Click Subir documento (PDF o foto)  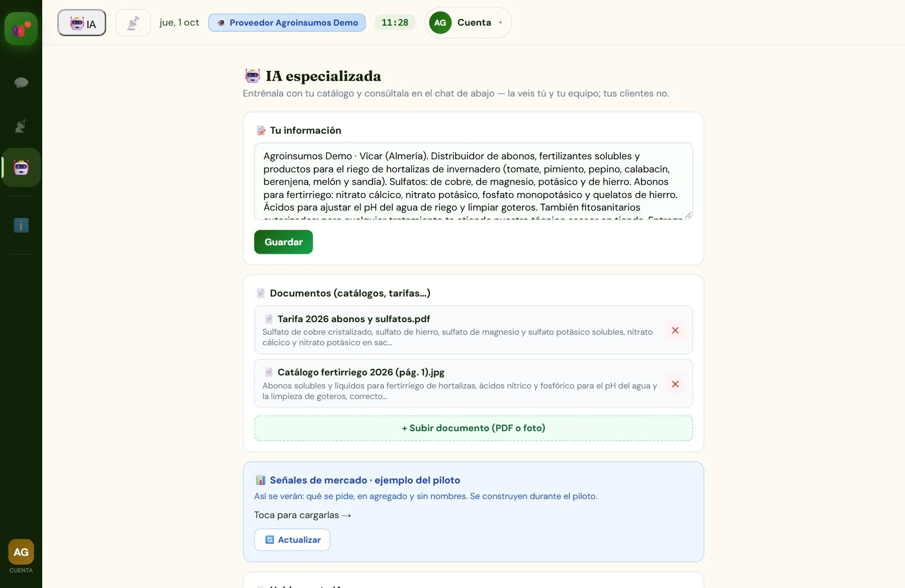473,428
